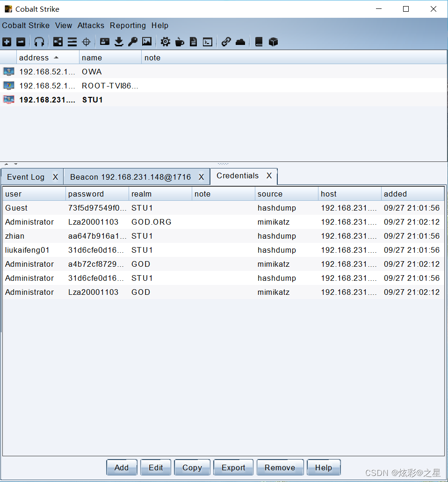Close the Credentials tab with its X
Viewport: 448px width, 482px height.
(269, 175)
